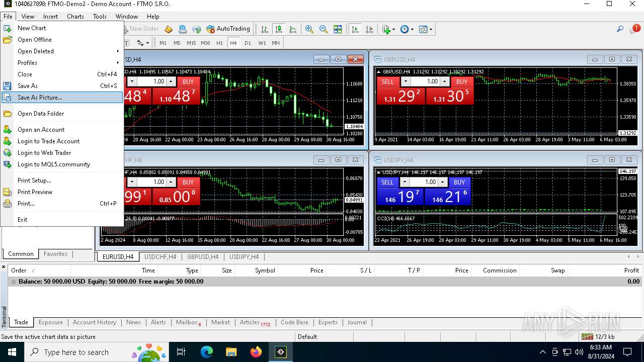Click GBPUSD volume input field
This screenshot has width=644, height=362.
click(426, 81)
